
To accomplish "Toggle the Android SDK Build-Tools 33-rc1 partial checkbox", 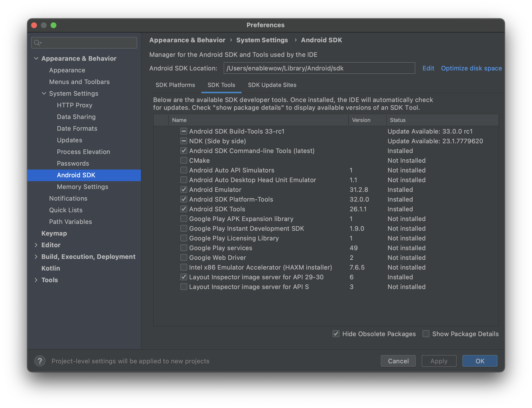I will pos(184,131).
